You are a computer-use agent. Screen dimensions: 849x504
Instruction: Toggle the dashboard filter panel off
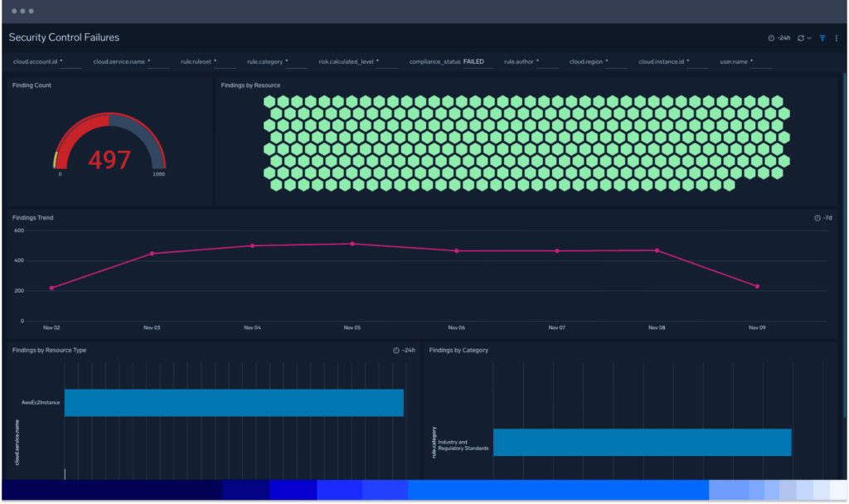pyautogui.click(x=822, y=37)
